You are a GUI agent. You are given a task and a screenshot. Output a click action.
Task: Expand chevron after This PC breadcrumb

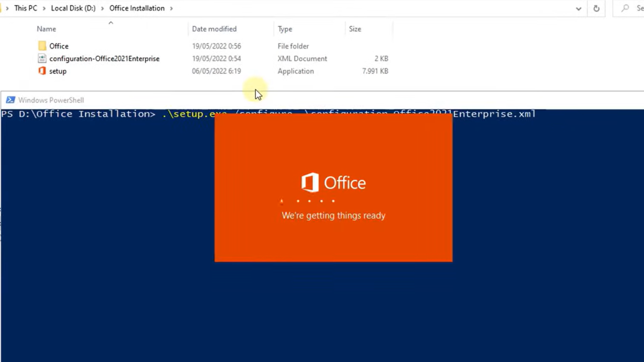(x=44, y=8)
